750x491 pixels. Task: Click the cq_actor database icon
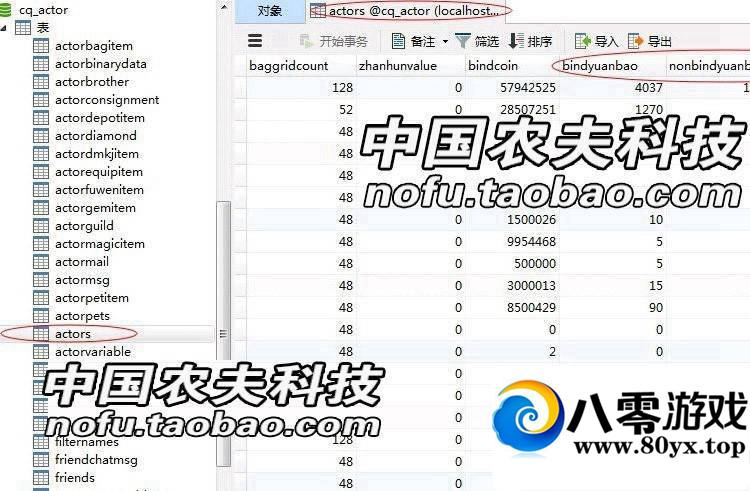click(x=5, y=10)
